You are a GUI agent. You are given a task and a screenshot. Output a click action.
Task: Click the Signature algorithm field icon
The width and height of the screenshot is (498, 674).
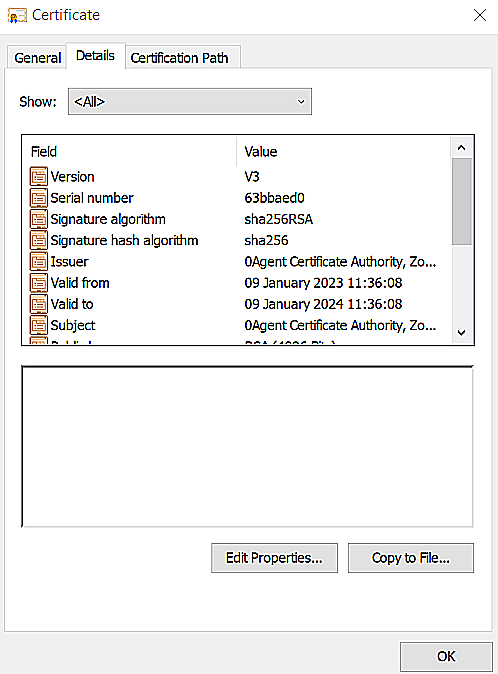(39, 219)
